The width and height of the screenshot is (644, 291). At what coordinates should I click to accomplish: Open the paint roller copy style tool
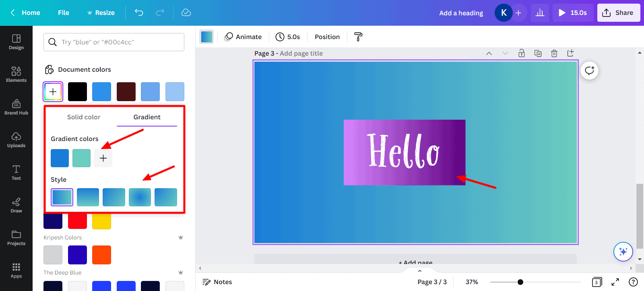coord(358,37)
